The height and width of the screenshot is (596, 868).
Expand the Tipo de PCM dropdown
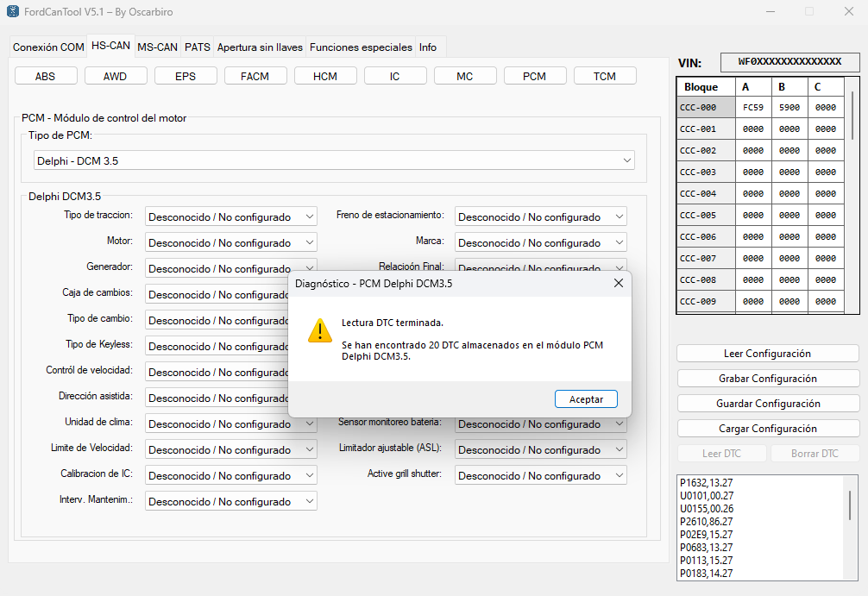pyautogui.click(x=334, y=160)
